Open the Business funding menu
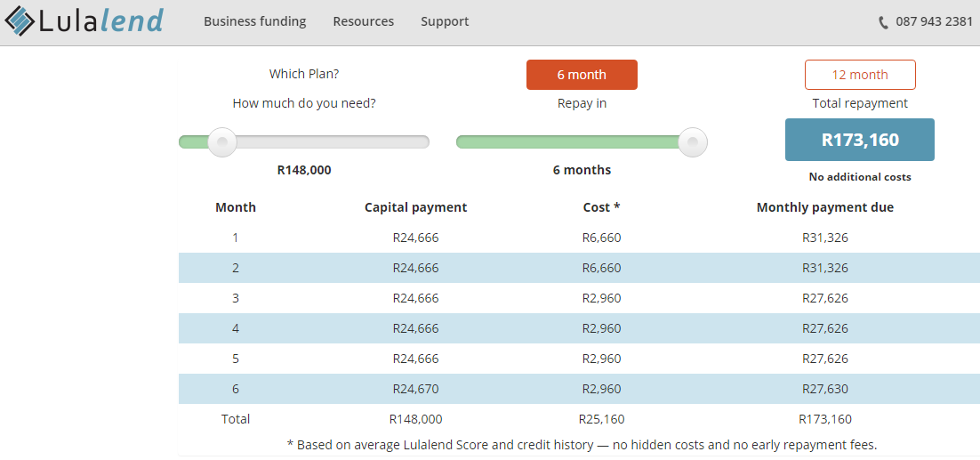The image size is (980, 460). tap(254, 21)
